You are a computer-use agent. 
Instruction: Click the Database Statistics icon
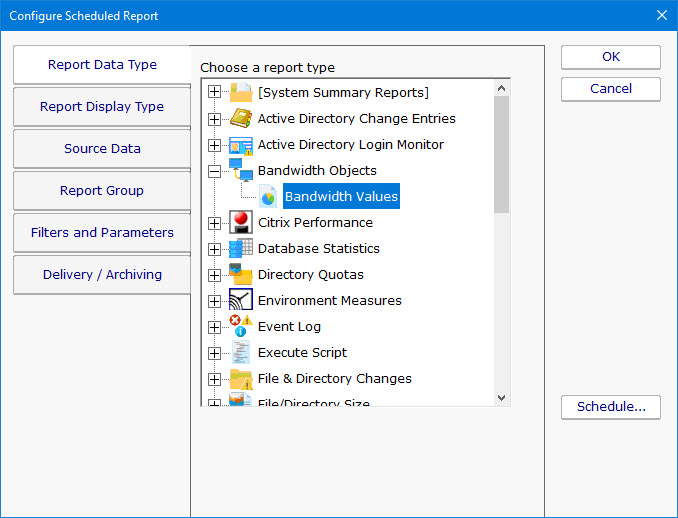241,249
